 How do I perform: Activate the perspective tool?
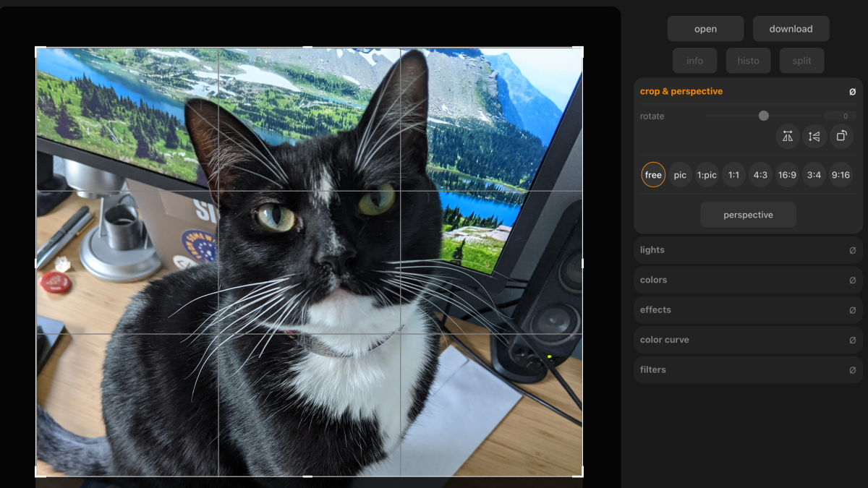(x=748, y=215)
